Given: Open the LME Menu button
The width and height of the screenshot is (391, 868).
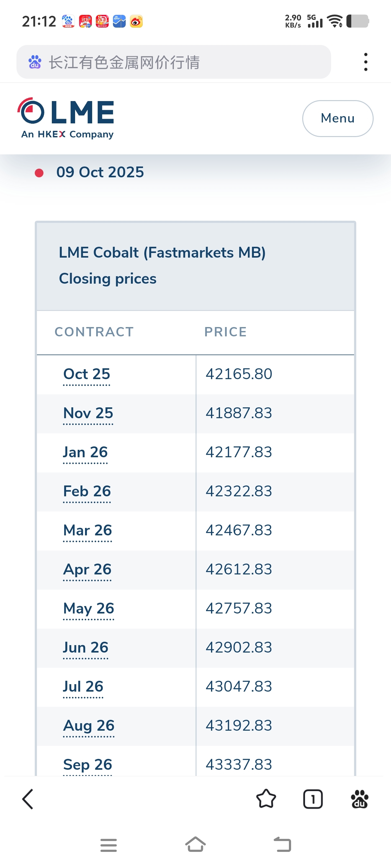Looking at the screenshot, I should 337,118.
